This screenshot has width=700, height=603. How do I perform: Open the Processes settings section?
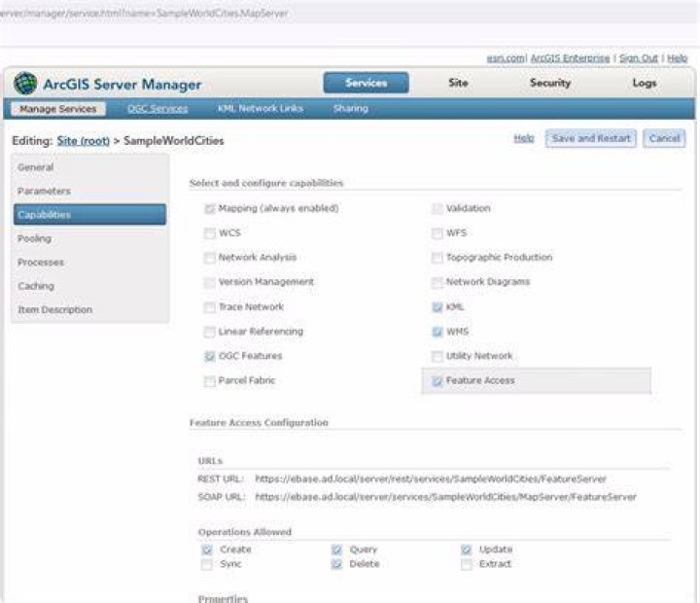point(89,263)
